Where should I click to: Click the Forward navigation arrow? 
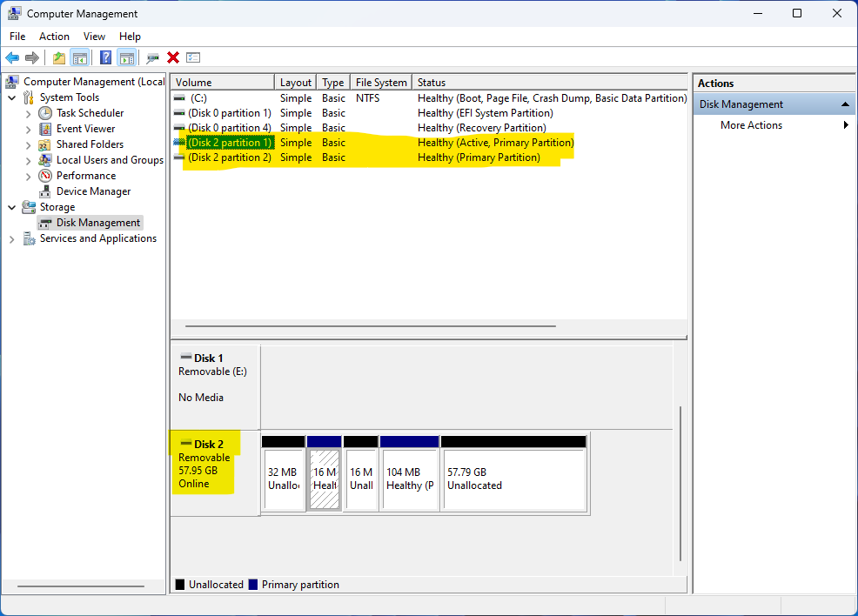(33, 57)
